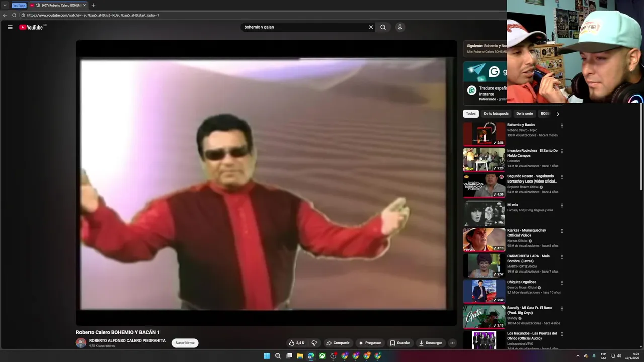Viewport: 644px width, 362px height.
Task: Click the browser address bar URL
Action: click(x=93, y=15)
